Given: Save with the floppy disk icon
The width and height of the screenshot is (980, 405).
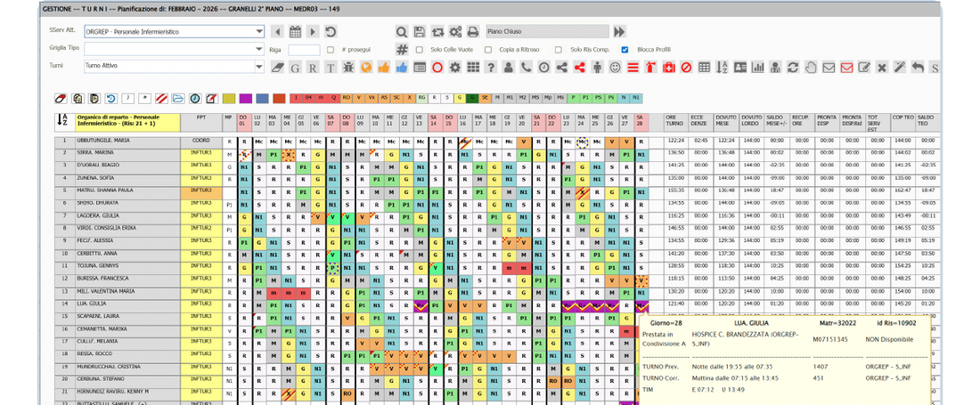Looking at the screenshot, I should (420, 32).
